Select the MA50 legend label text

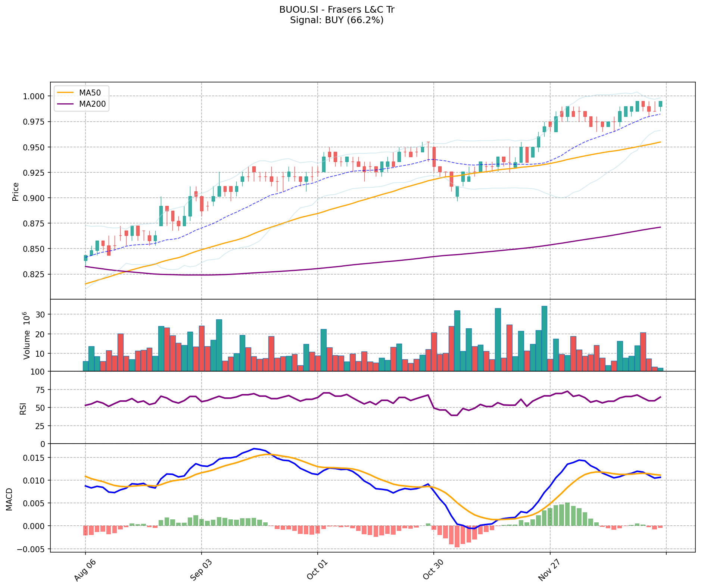[90, 92]
